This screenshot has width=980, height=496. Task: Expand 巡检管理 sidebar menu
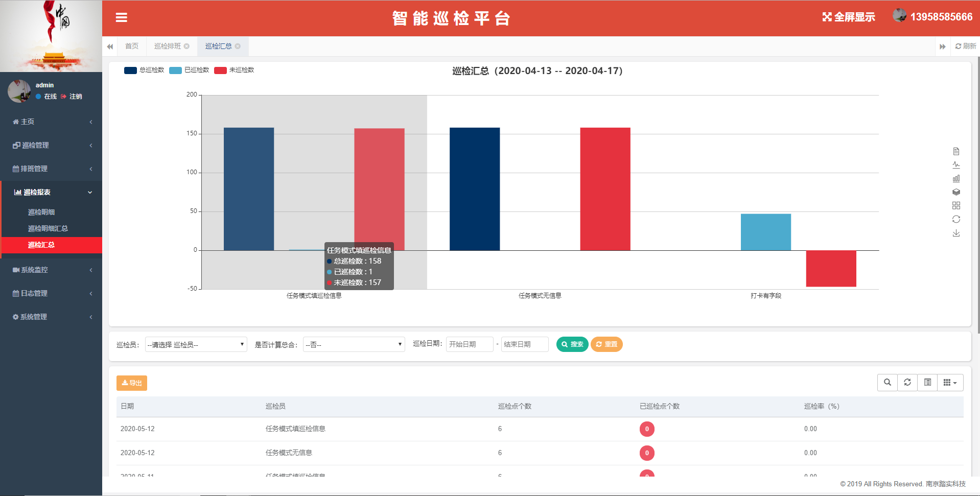(51, 145)
